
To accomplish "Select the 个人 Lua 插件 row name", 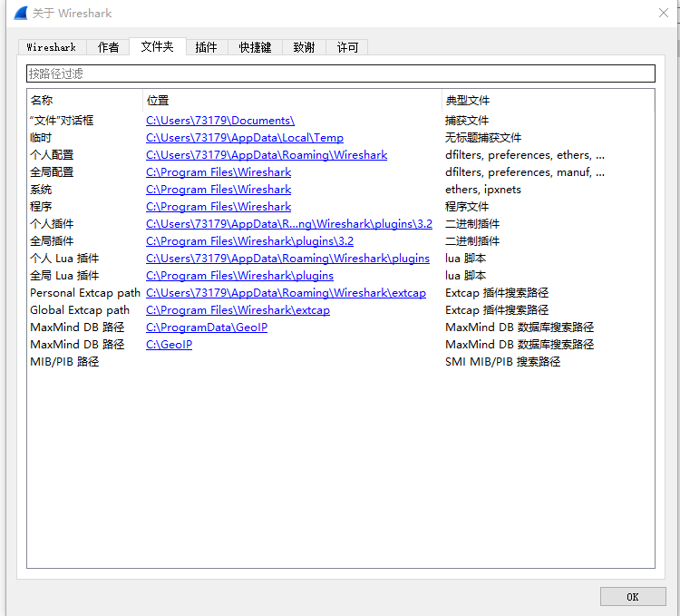I will tap(64, 259).
